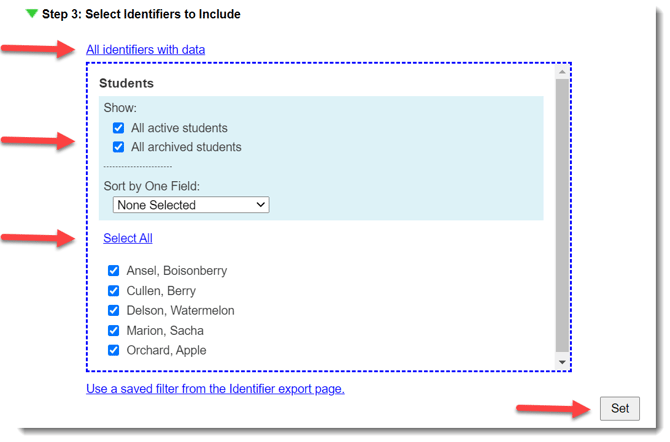Collapse the Step 3 green triangle expander

(33, 15)
